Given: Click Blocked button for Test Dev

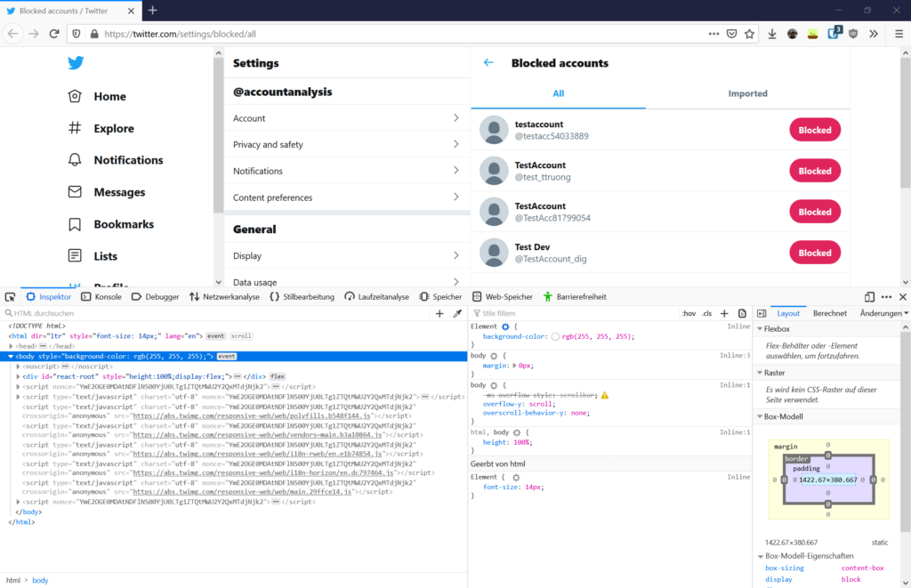Looking at the screenshot, I should pyautogui.click(x=815, y=253).
